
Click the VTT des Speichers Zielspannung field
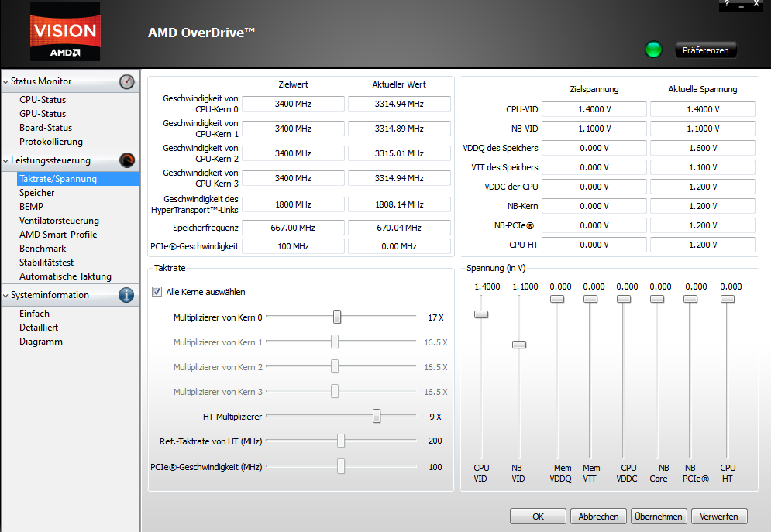point(594,167)
